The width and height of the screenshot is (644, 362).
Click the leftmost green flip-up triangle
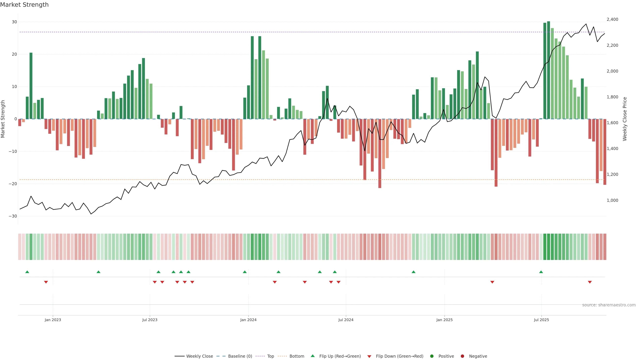[27, 272]
